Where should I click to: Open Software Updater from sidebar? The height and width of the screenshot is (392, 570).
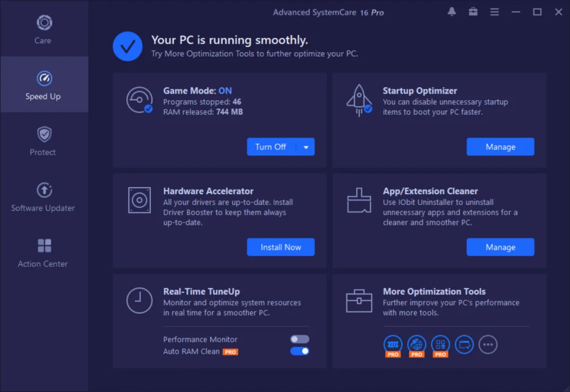point(43,197)
